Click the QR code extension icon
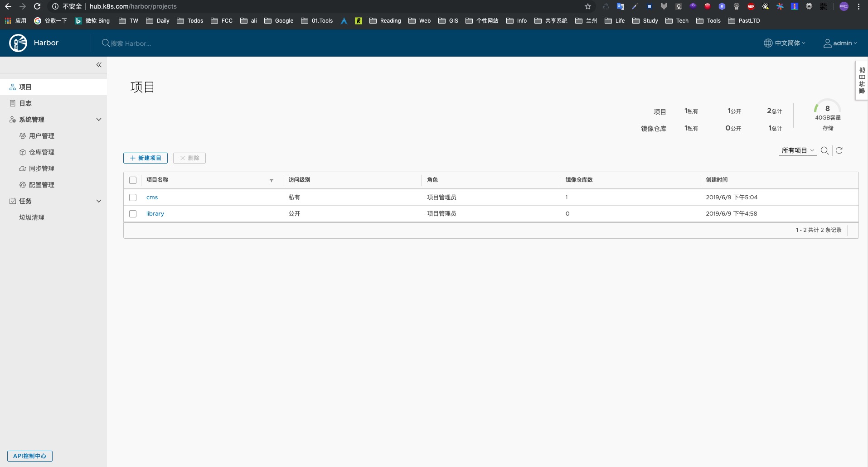The height and width of the screenshot is (467, 868). tap(824, 6)
